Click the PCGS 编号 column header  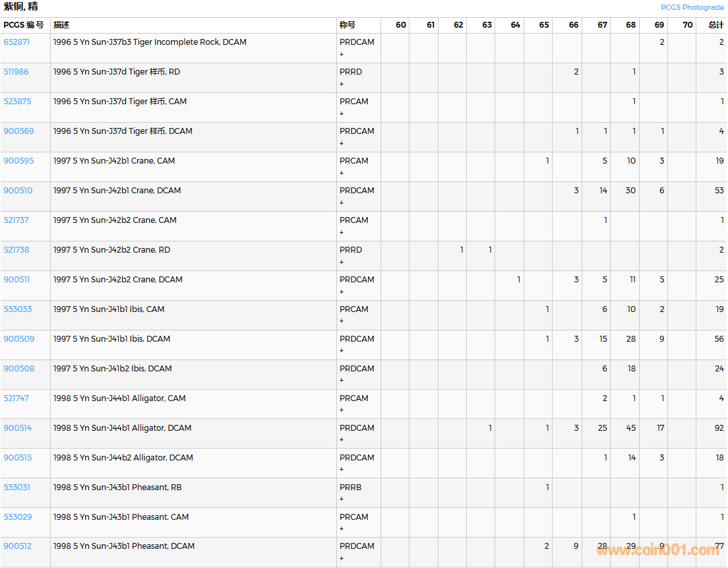(24, 25)
